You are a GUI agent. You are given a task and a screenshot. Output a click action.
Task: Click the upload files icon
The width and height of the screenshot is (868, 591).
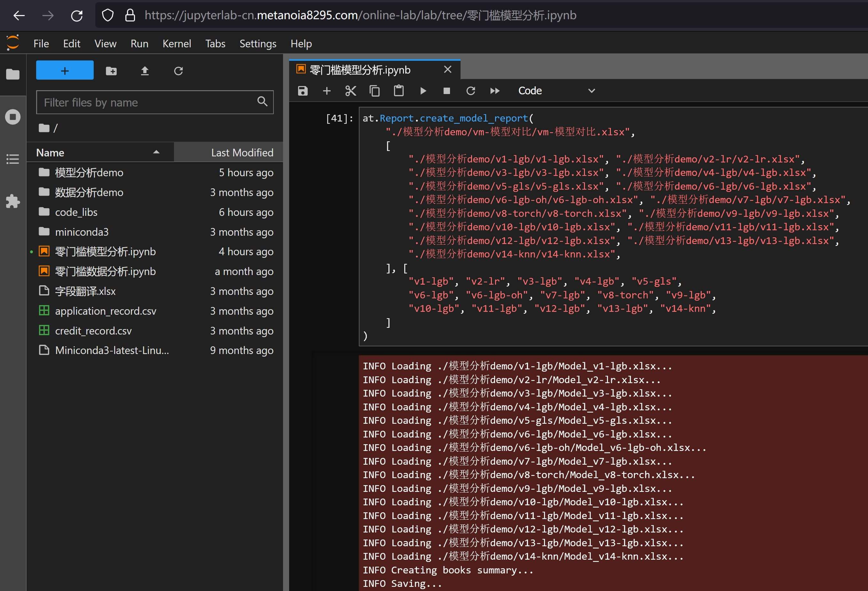pos(145,71)
